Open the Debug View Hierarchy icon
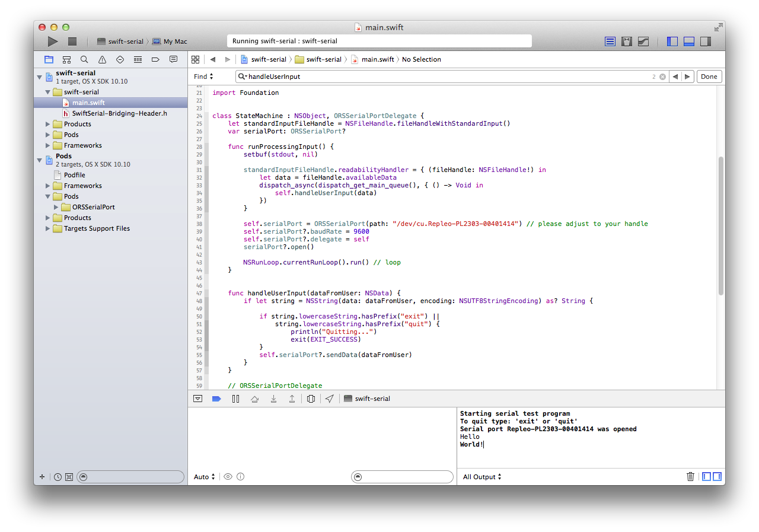759x532 pixels. tap(311, 399)
